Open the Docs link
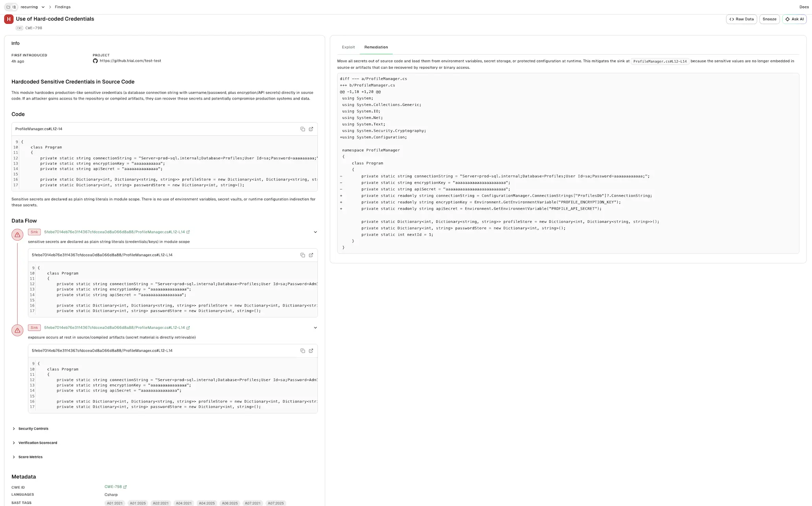The width and height of the screenshot is (812, 506). coord(804,7)
